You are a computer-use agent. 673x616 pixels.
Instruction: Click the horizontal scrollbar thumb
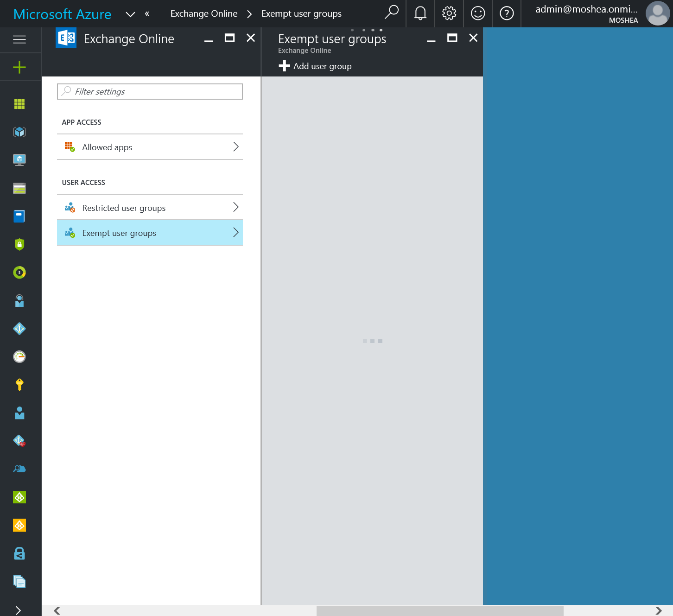pyautogui.click(x=439, y=610)
